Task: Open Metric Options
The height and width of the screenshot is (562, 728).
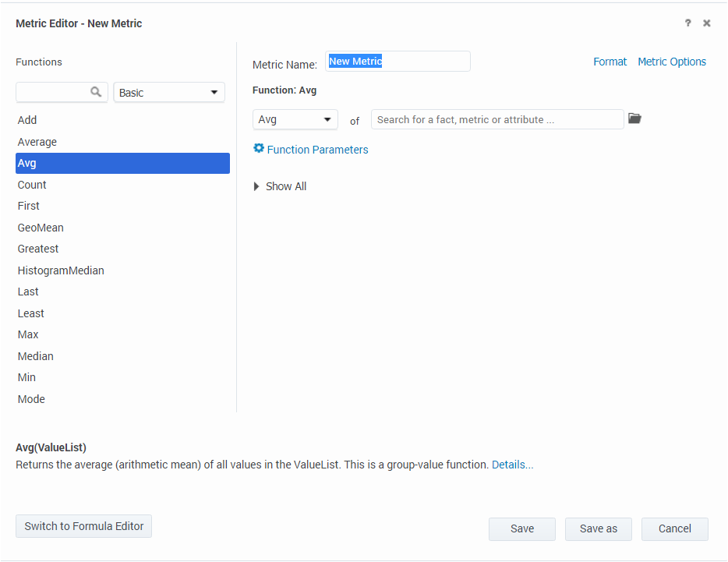Action: pos(671,62)
